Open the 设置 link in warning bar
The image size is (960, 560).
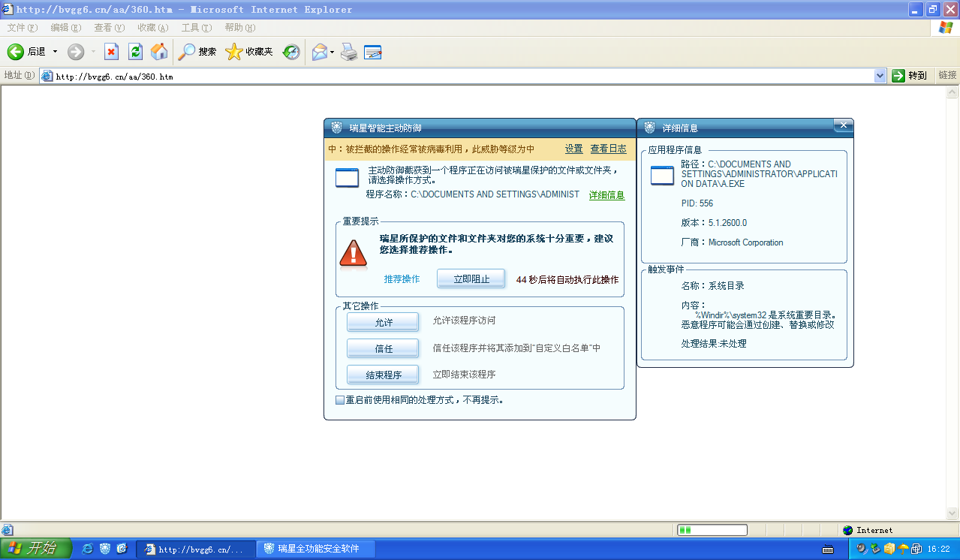click(574, 149)
